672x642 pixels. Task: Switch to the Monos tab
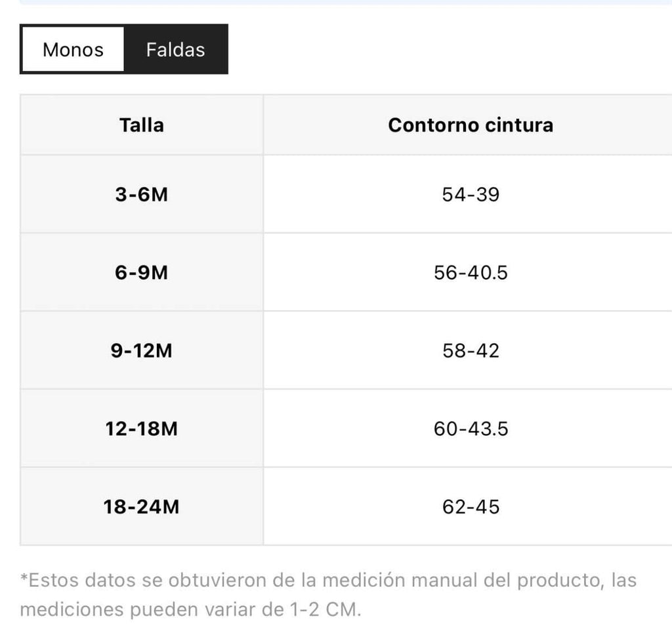[73, 49]
